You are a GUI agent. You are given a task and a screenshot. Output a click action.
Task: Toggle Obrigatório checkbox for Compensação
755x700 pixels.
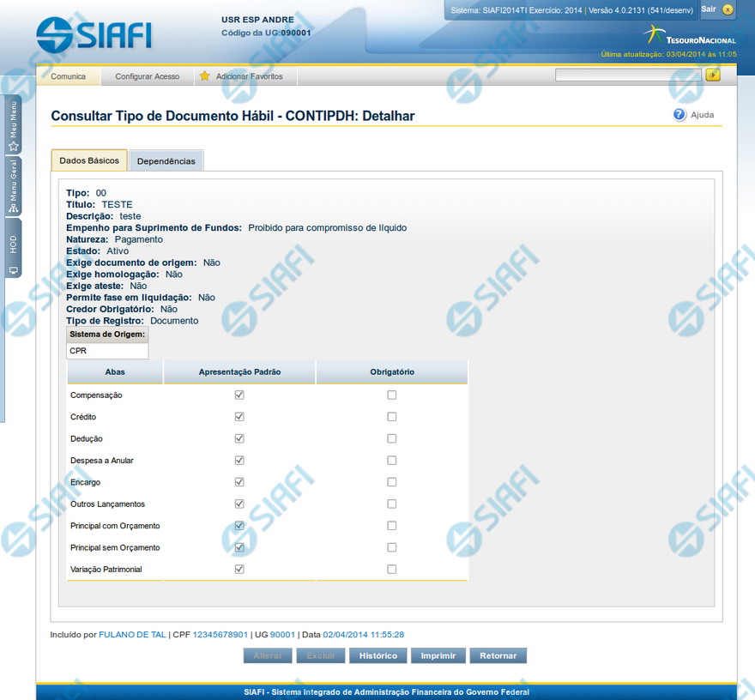391,395
